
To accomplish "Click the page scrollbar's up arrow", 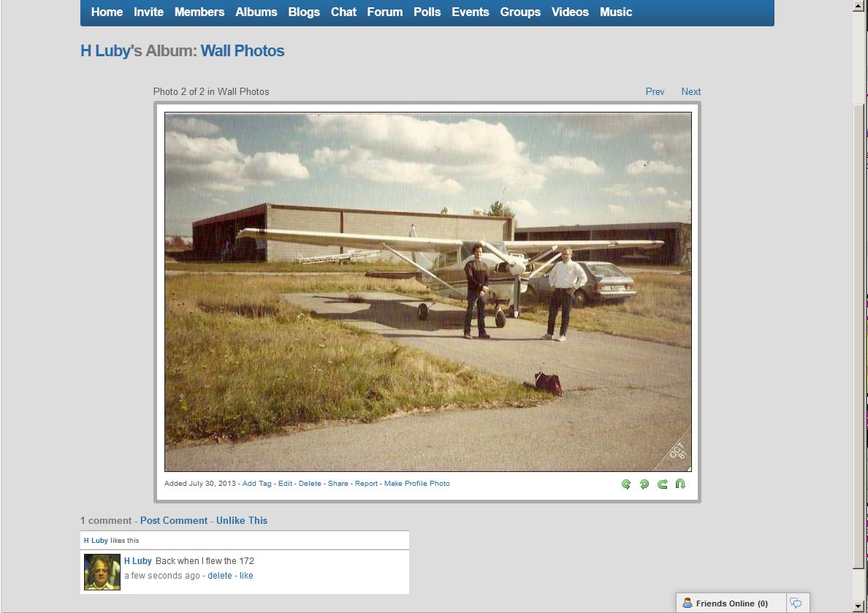I will (859, 5).
